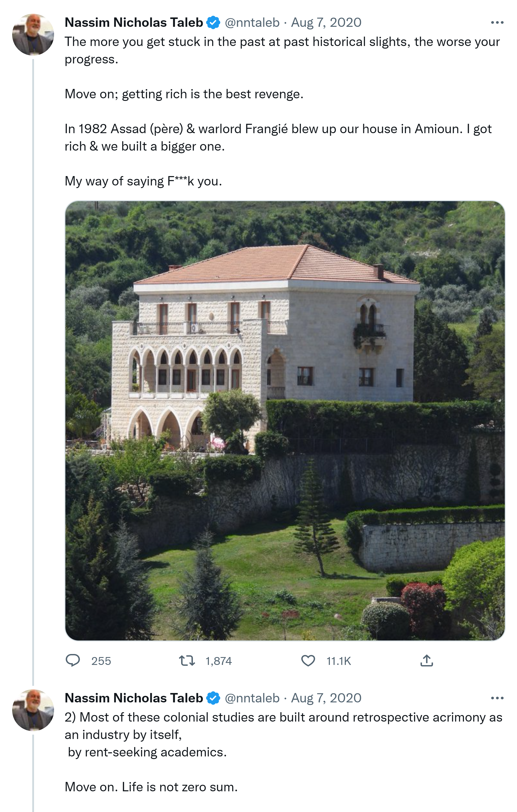Image resolution: width=517 pixels, height=812 pixels.
Task: Click the 1,874 retweets count
Action: [x=219, y=661]
